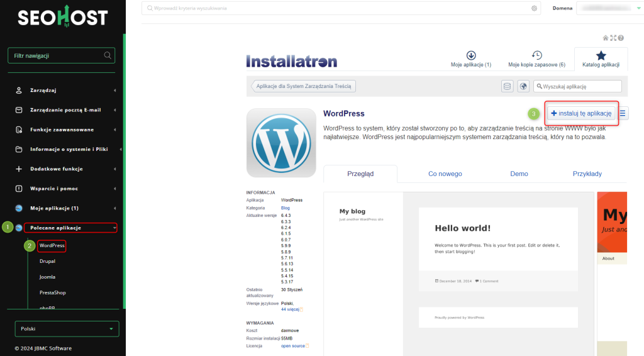Screen dimensions: 644x356
Task: Focus the Filtr nawigacji input
Action: pos(61,55)
